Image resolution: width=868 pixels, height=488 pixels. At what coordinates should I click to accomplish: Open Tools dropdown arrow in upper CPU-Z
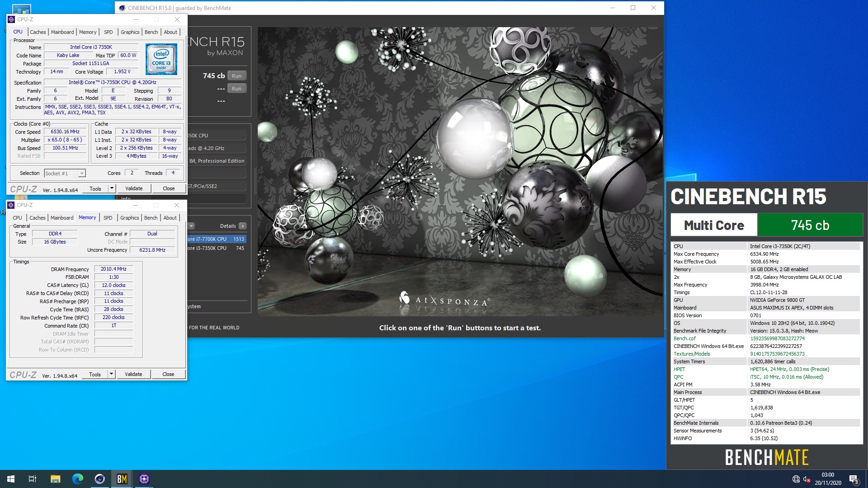[112, 188]
